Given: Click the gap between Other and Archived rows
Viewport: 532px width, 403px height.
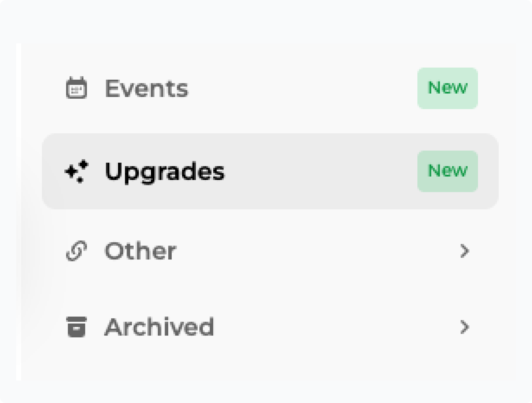Looking at the screenshot, I should pos(268,289).
